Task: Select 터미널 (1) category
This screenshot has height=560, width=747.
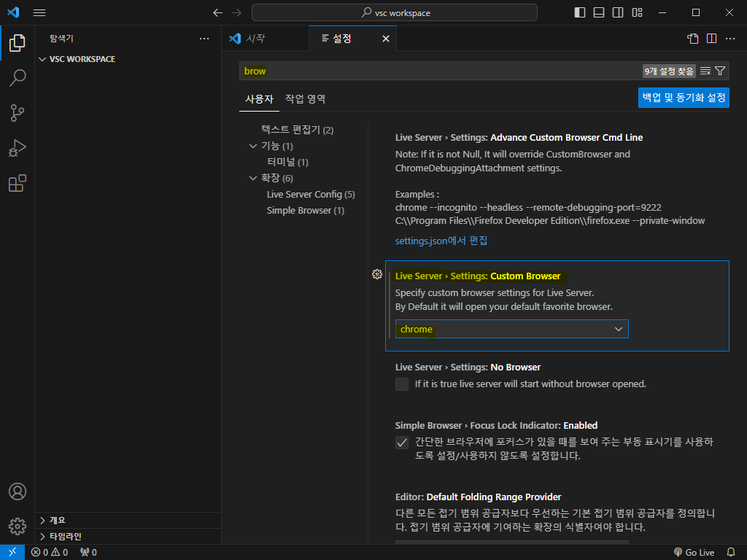Action: point(287,162)
